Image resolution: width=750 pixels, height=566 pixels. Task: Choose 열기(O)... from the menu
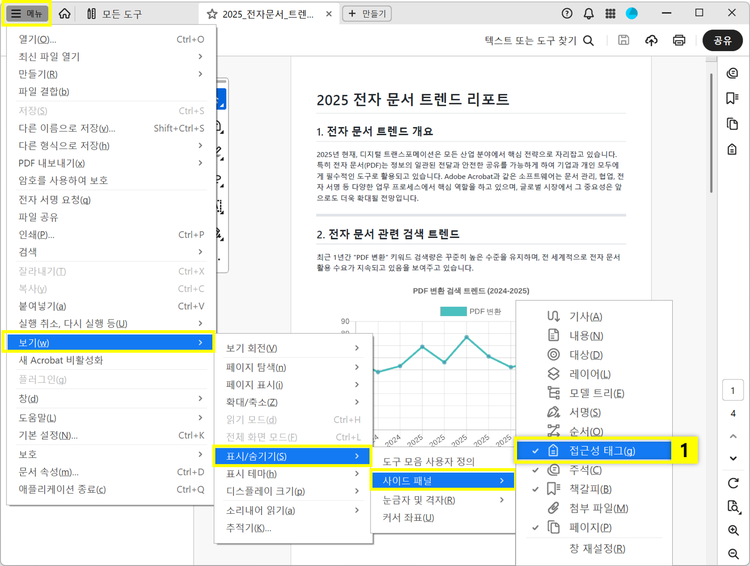[111, 39]
